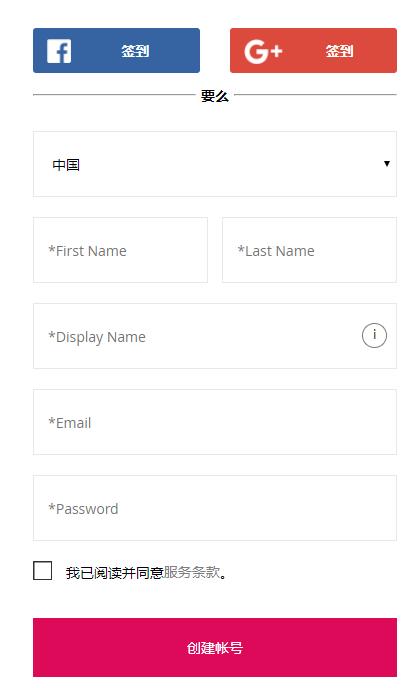Show the Display Name info tooltip icon
Viewport: 408px width, 688px height.
point(374,336)
